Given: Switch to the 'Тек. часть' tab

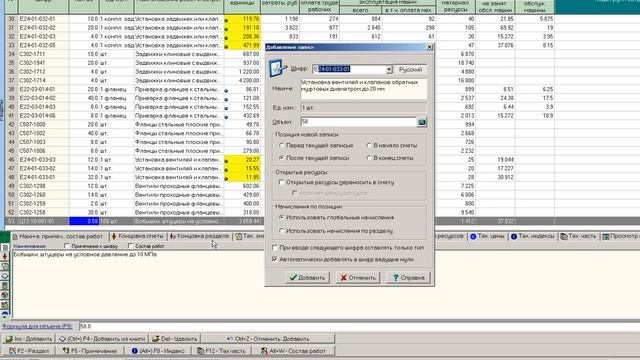Looking at the screenshot, I should [578, 236].
